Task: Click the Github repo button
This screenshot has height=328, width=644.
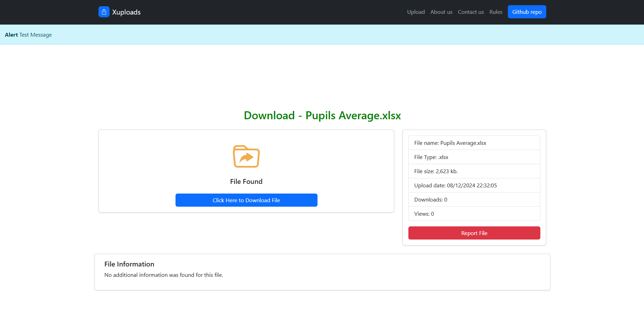Action: (527, 12)
